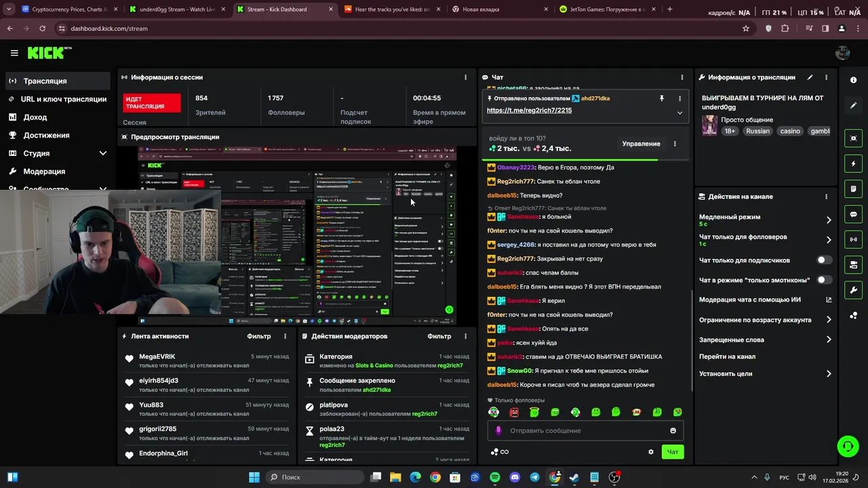Open Достижения in left sidebar
Image resolution: width=868 pixels, height=488 pixels.
pos(58,135)
